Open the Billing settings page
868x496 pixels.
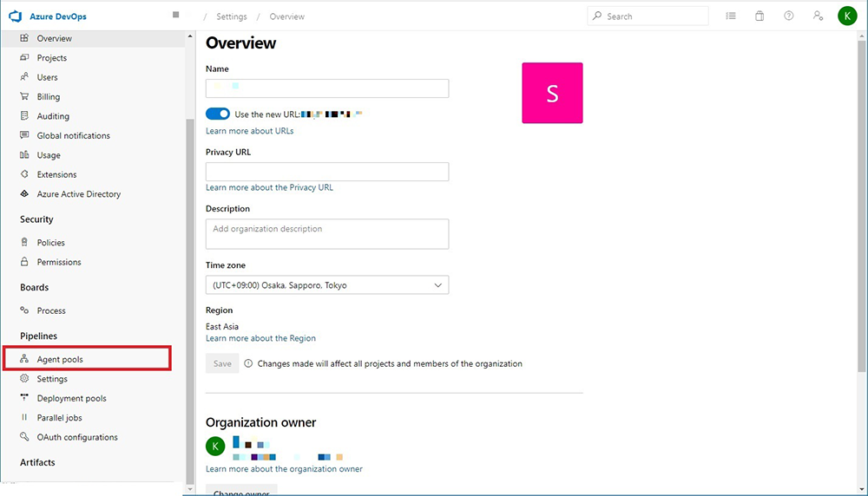click(x=48, y=96)
